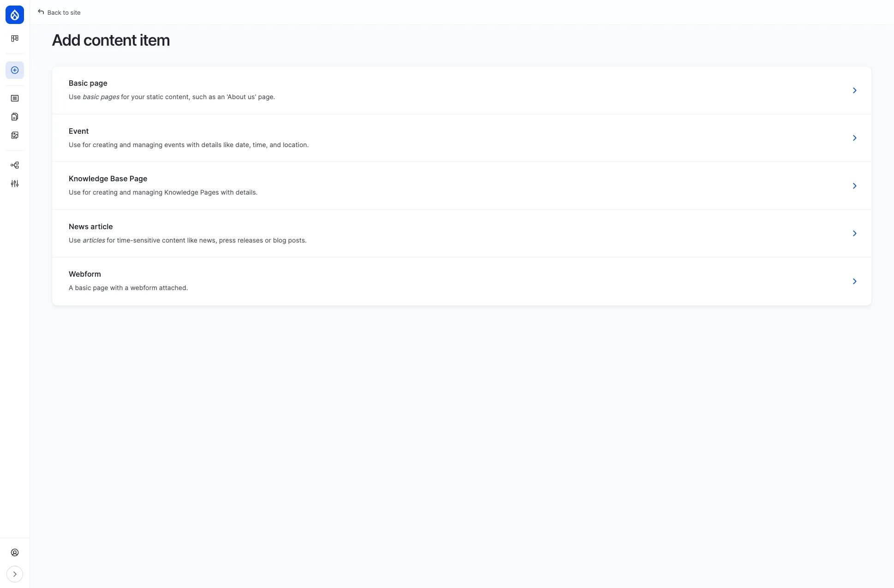Open the Files documents sidebar icon

coord(15,117)
